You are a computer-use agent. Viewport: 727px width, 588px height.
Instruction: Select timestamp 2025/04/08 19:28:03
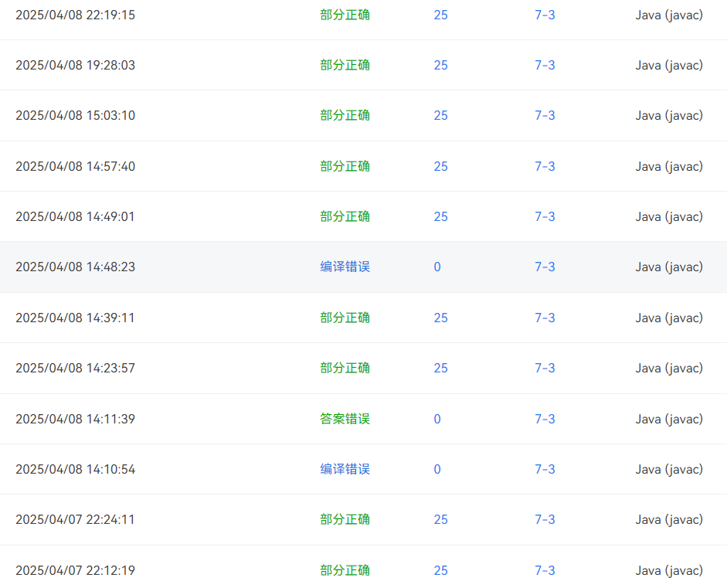[x=75, y=65]
